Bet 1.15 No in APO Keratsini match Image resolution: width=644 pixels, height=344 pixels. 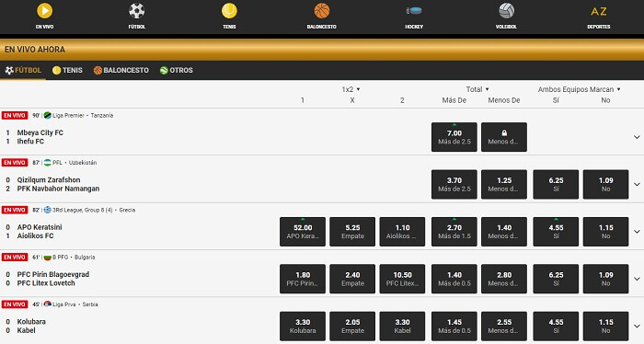point(605,232)
